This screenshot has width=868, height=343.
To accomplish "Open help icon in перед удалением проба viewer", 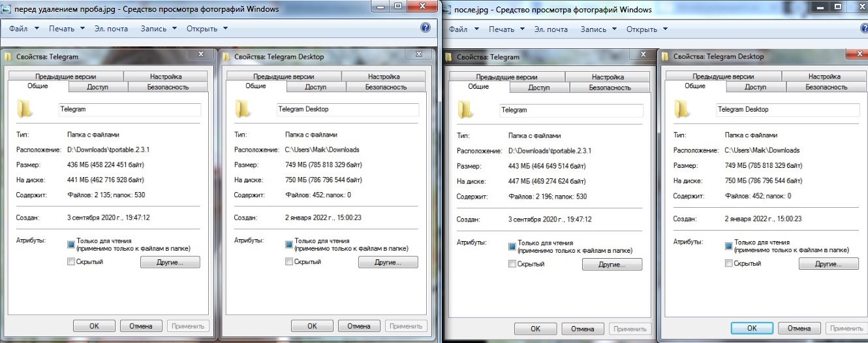I will 426,28.
